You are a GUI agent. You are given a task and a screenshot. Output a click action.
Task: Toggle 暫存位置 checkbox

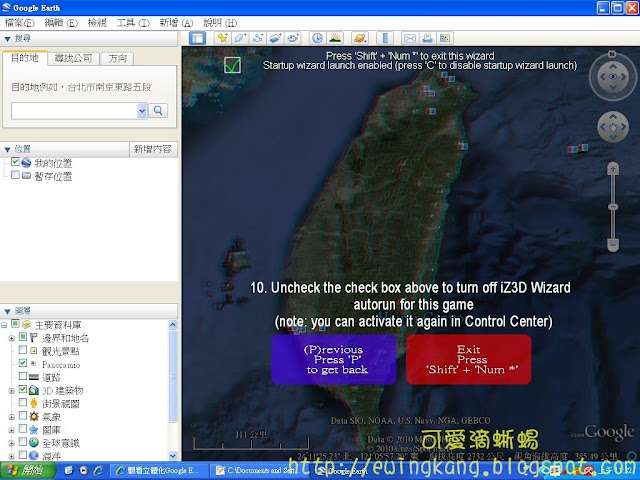point(15,175)
